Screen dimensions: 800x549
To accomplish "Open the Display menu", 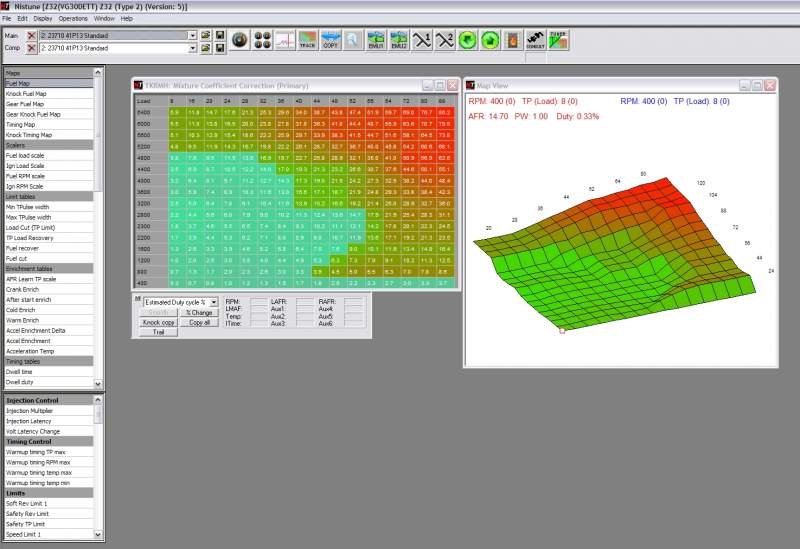I will point(43,18).
